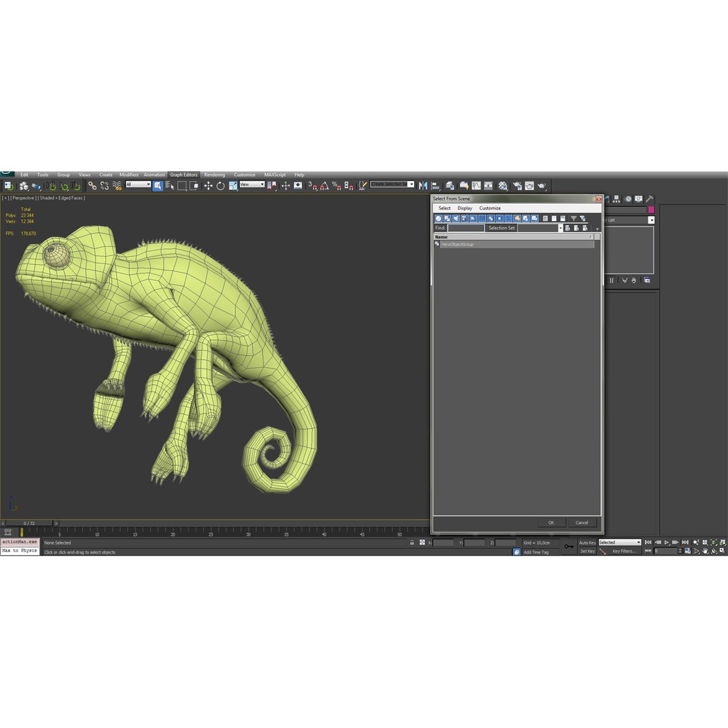The image size is (728, 728).
Task: Open Select by Name tool
Action: [169, 186]
